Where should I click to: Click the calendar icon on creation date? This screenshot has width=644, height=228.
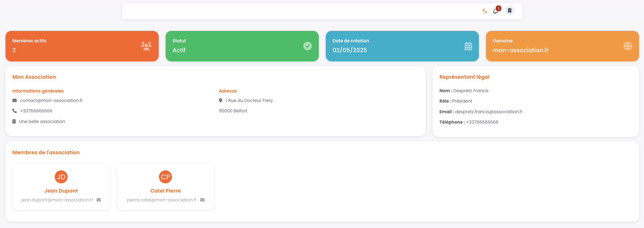click(x=468, y=46)
